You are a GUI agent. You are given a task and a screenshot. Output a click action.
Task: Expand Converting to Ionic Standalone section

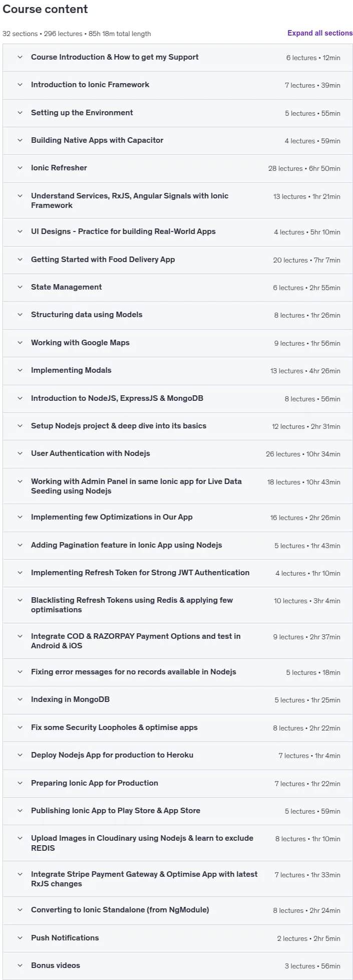[x=177, y=910]
